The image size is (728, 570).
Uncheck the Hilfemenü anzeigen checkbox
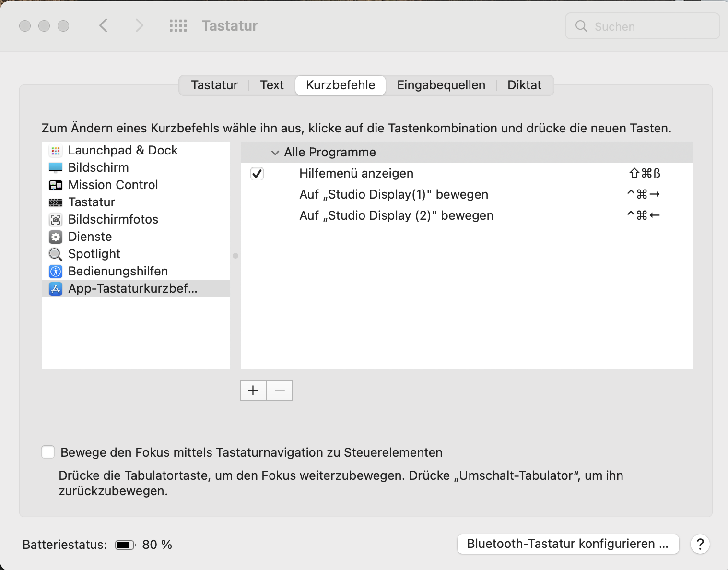(x=257, y=174)
